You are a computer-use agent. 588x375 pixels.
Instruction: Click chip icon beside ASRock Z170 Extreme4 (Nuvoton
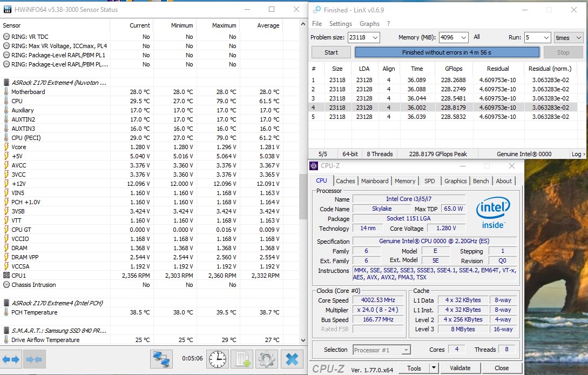(x=6, y=83)
